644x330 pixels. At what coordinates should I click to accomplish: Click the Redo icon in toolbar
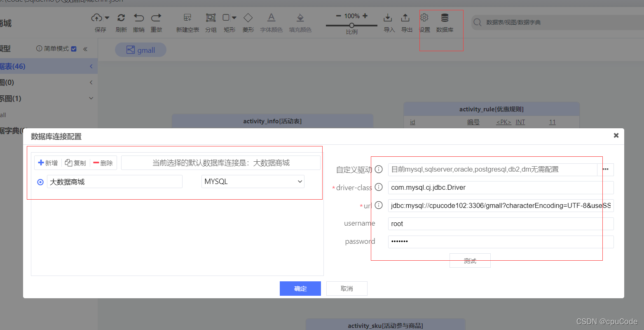(156, 18)
